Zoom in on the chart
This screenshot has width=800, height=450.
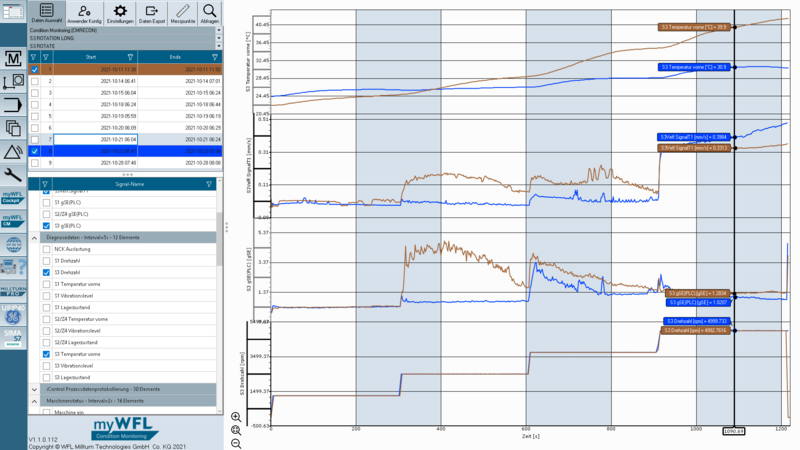[236, 417]
